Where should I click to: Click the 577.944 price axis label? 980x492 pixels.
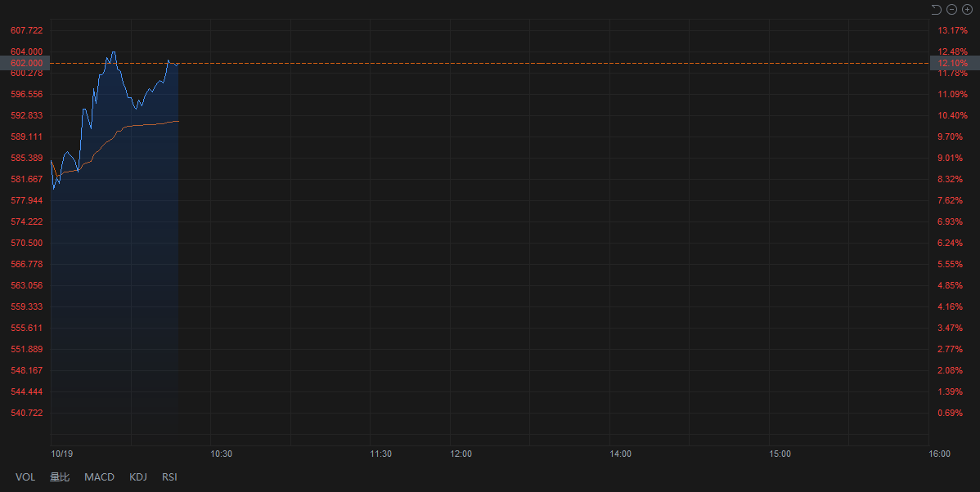click(27, 200)
